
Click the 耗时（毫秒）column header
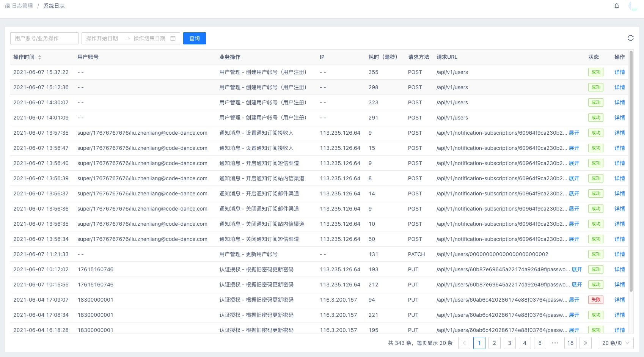click(x=384, y=57)
